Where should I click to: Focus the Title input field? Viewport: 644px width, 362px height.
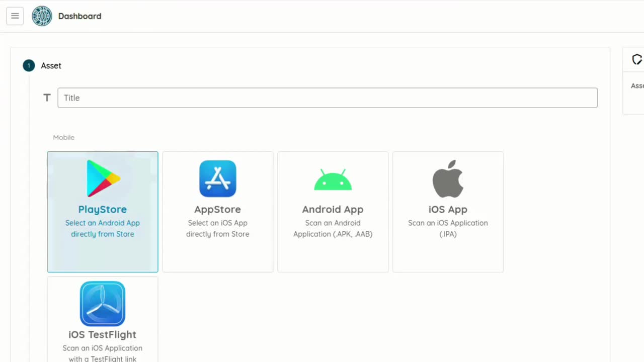click(x=328, y=98)
